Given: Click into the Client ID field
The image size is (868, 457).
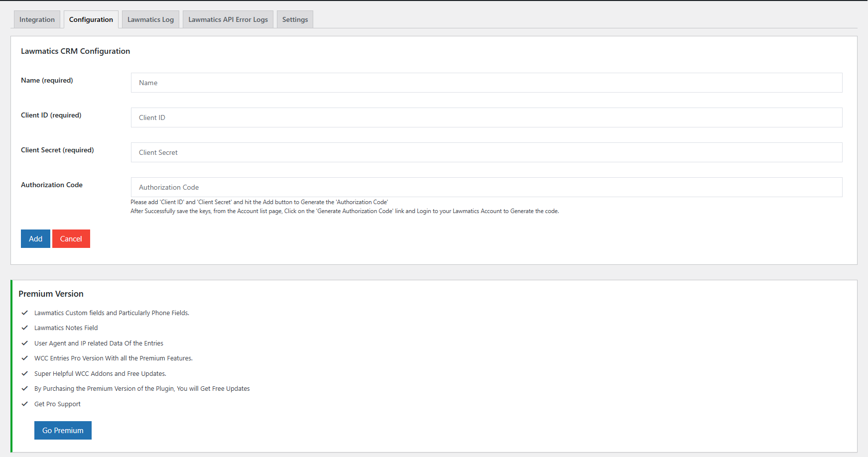Looking at the screenshot, I should 487,117.
